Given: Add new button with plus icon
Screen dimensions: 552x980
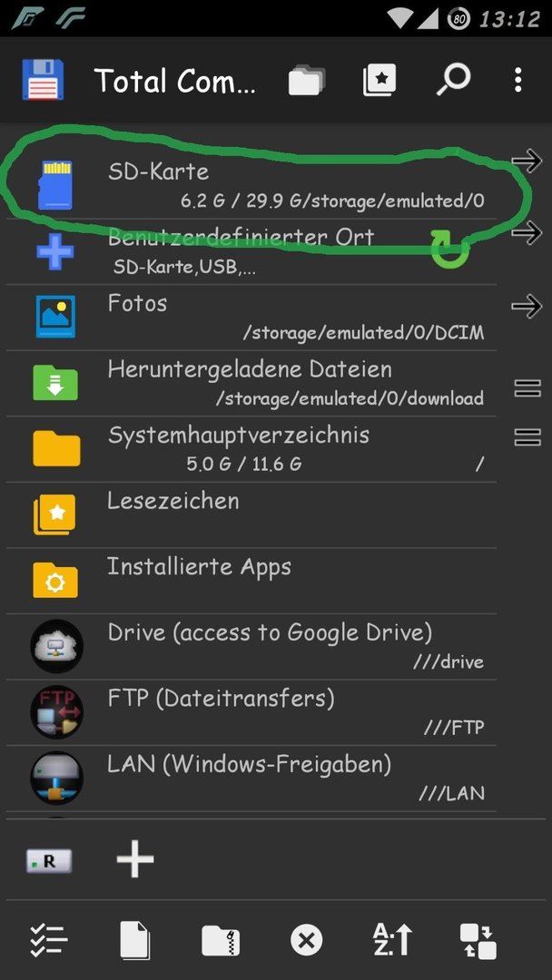Looking at the screenshot, I should pyautogui.click(x=135, y=859).
